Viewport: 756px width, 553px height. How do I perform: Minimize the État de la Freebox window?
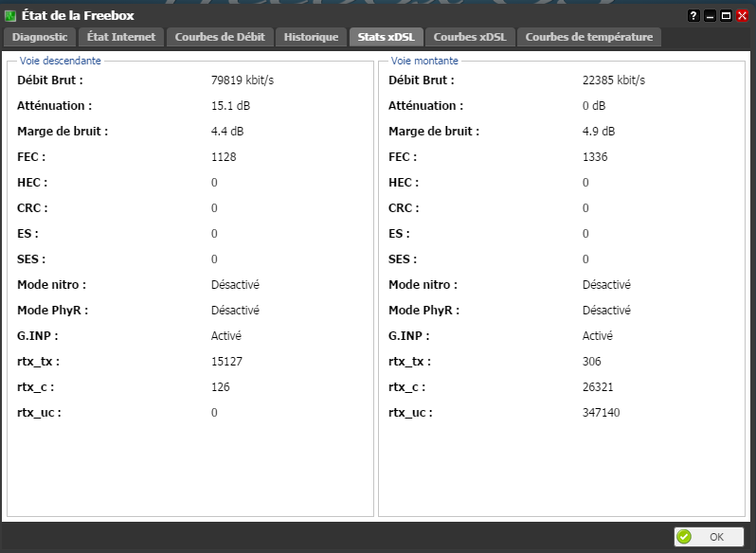tap(710, 16)
